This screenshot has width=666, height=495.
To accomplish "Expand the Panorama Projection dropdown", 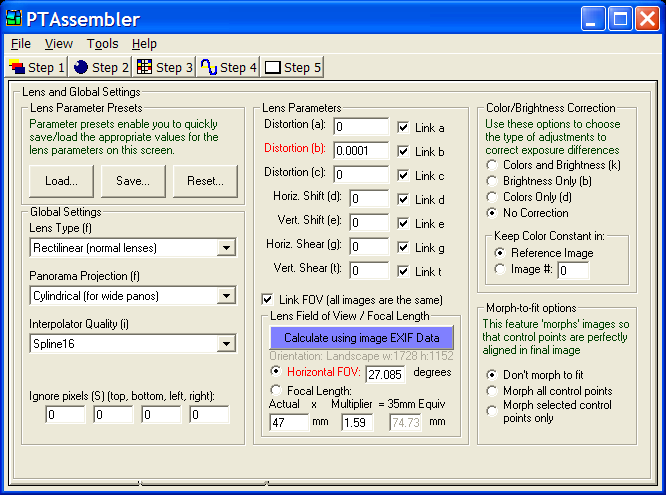I will pyautogui.click(x=226, y=296).
